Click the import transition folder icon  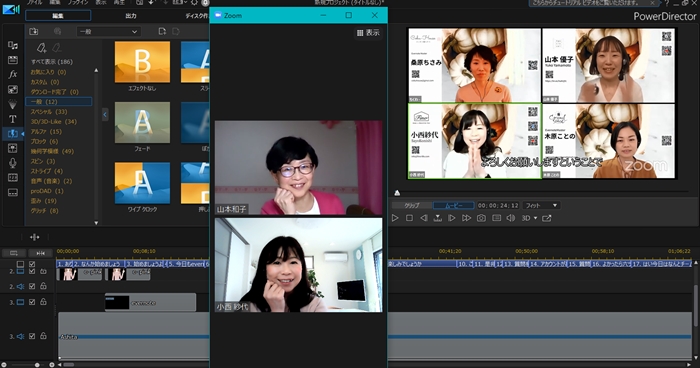[33, 31]
